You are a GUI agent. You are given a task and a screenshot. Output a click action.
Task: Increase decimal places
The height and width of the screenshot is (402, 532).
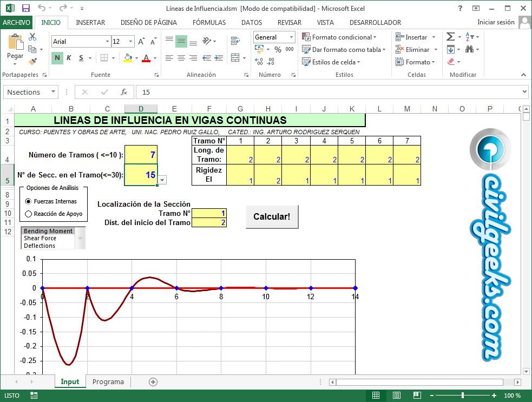point(259,61)
